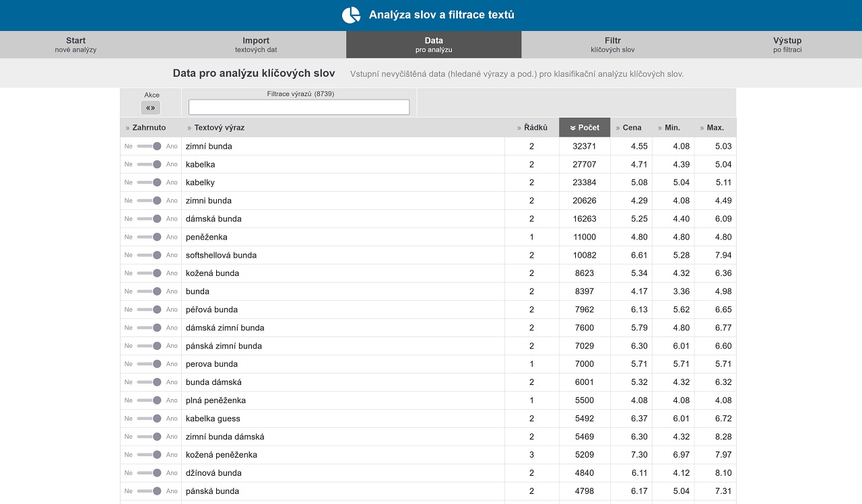Toggle inclusion for kožená bunda row
This screenshot has width=862, height=504.
pos(150,273)
